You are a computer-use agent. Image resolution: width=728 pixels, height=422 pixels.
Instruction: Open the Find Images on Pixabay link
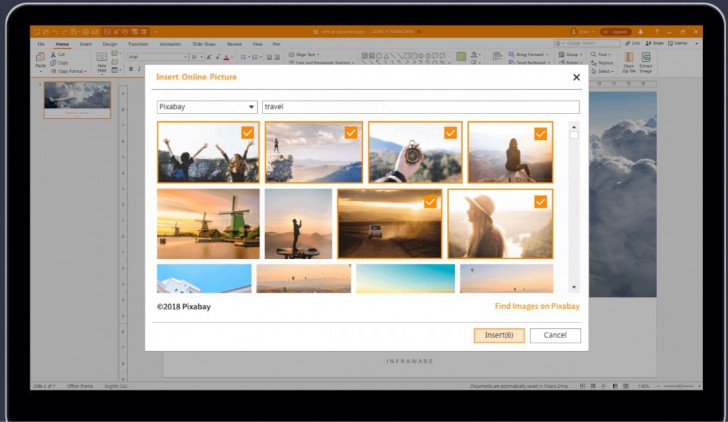537,306
